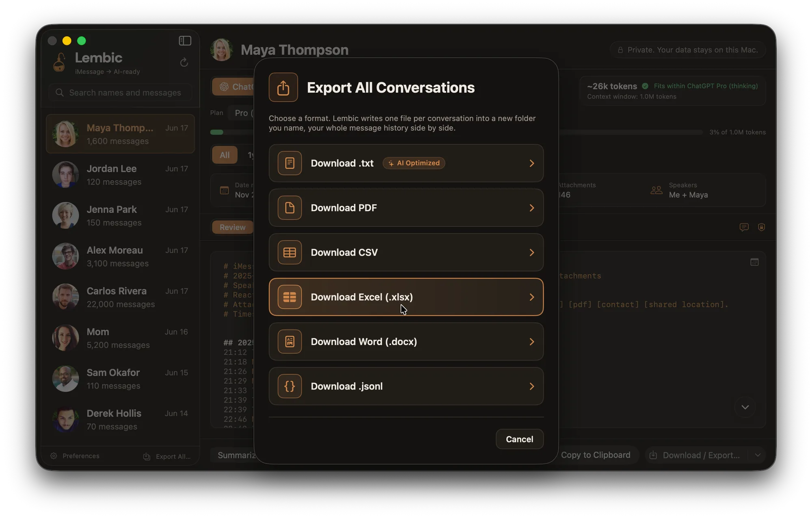This screenshot has width=812, height=518.
Task: Select the Review tab
Action: [x=232, y=227]
